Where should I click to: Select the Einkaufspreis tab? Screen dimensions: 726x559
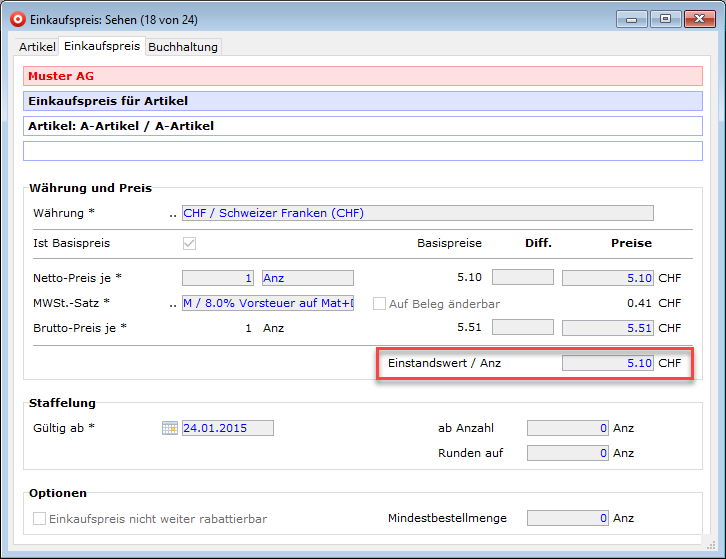102,46
